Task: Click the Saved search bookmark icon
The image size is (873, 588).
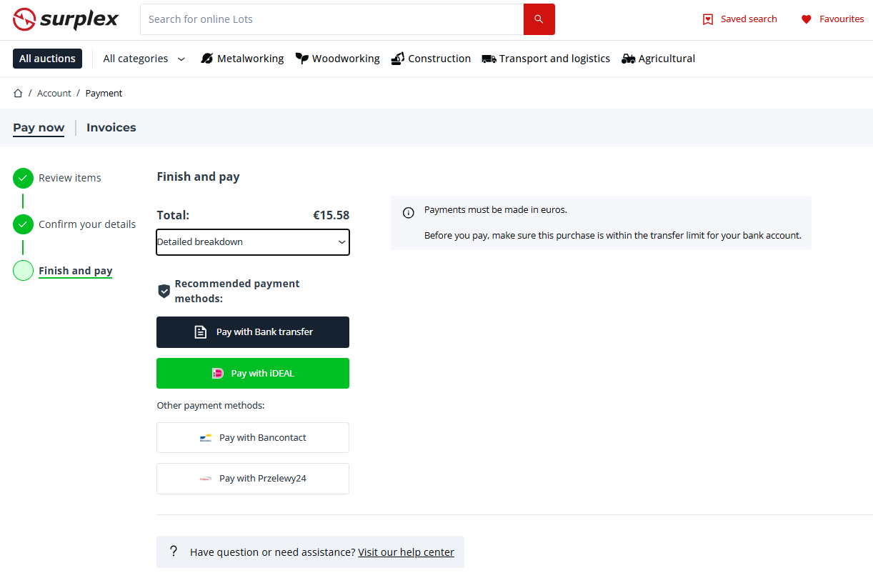Action: pyautogui.click(x=708, y=19)
